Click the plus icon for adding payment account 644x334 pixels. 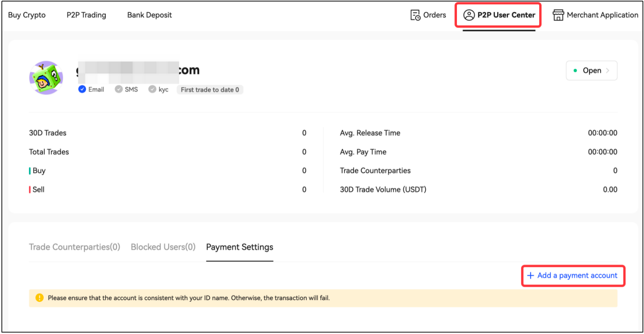[x=530, y=276]
